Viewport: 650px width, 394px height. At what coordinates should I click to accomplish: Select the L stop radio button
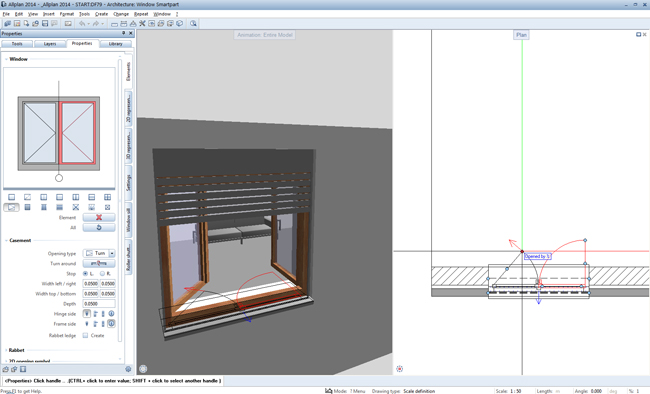click(x=85, y=274)
